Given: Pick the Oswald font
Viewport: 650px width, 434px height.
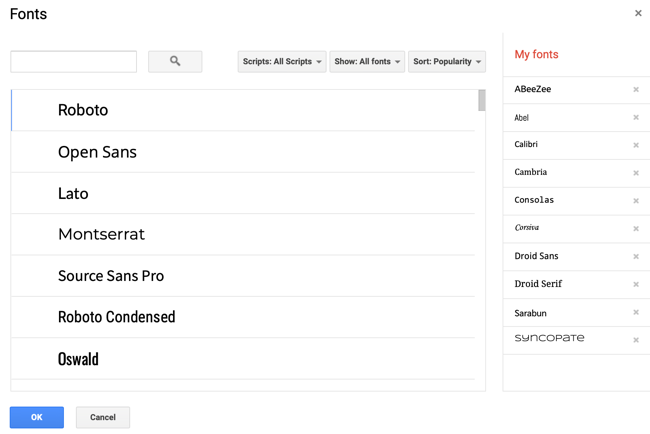Looking at the screenshot, I should pos(78,359).
